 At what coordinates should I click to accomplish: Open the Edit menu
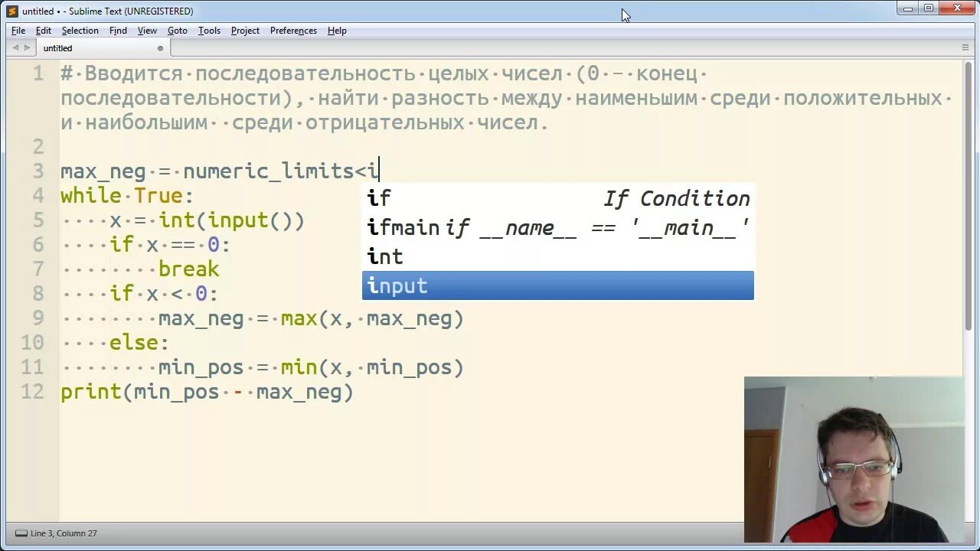pos(44,31)
